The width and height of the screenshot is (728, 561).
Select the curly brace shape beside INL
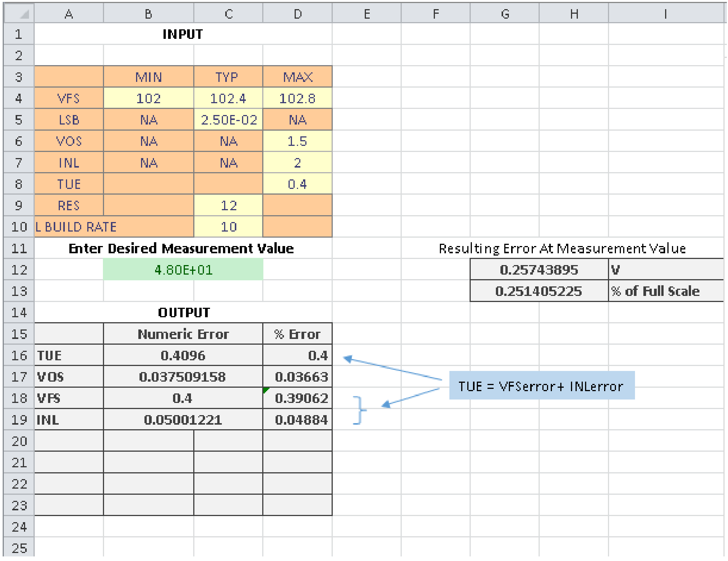359,410
